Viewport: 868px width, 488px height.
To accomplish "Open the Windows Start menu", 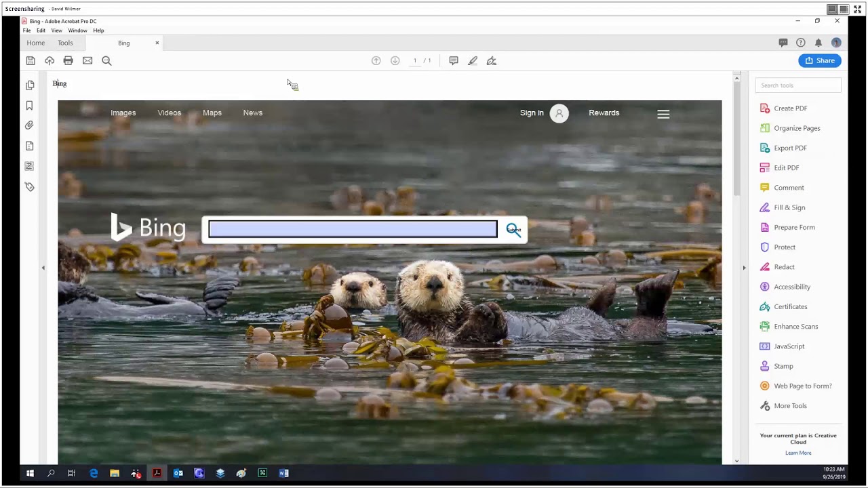I will (30, 473).
